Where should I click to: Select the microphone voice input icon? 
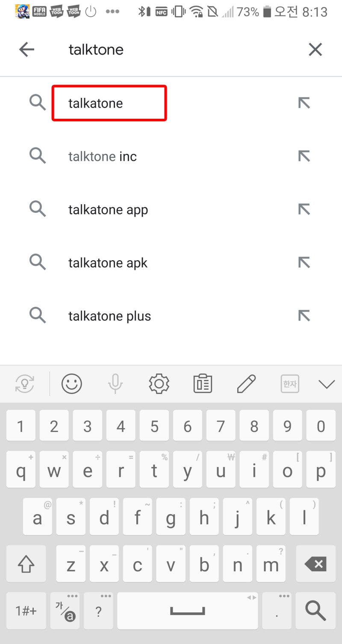click(115, 383)
